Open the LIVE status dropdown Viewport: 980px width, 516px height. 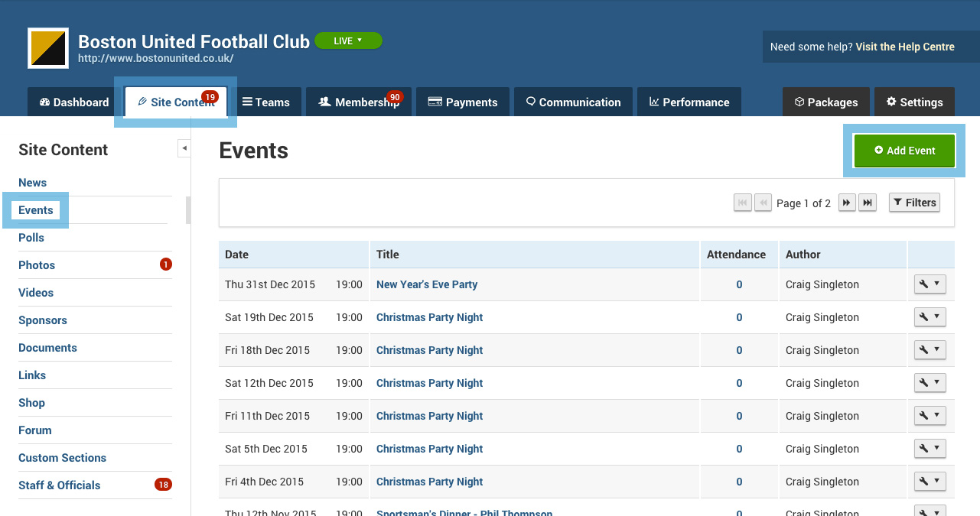click(x=348, y=41)
